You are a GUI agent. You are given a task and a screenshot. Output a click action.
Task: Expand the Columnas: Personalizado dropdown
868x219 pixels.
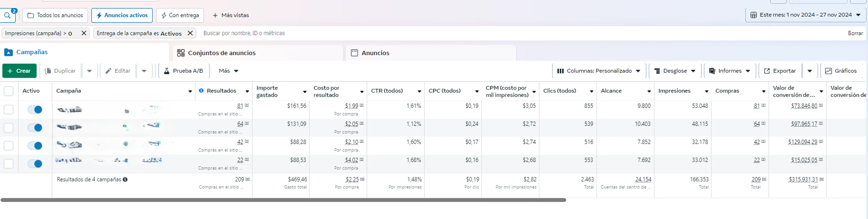coord(598,71)
